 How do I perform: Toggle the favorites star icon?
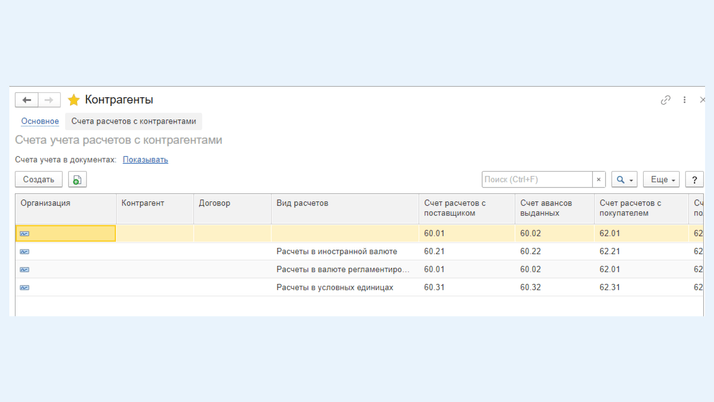73,100
